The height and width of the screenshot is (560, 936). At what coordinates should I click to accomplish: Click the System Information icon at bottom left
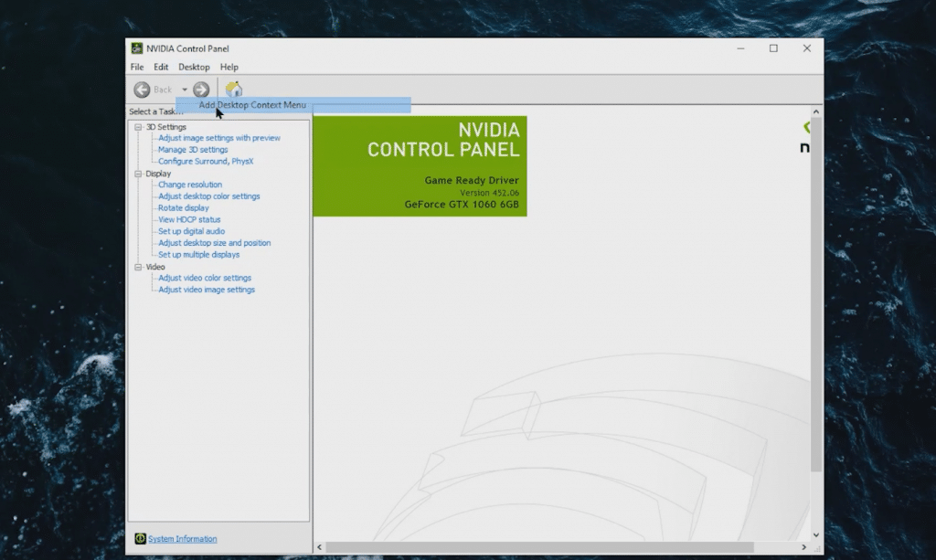click(x=141, y=539)
